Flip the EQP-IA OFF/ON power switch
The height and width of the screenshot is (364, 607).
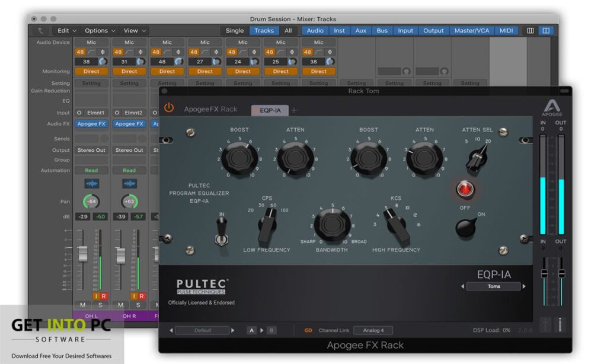click(465, 228)
